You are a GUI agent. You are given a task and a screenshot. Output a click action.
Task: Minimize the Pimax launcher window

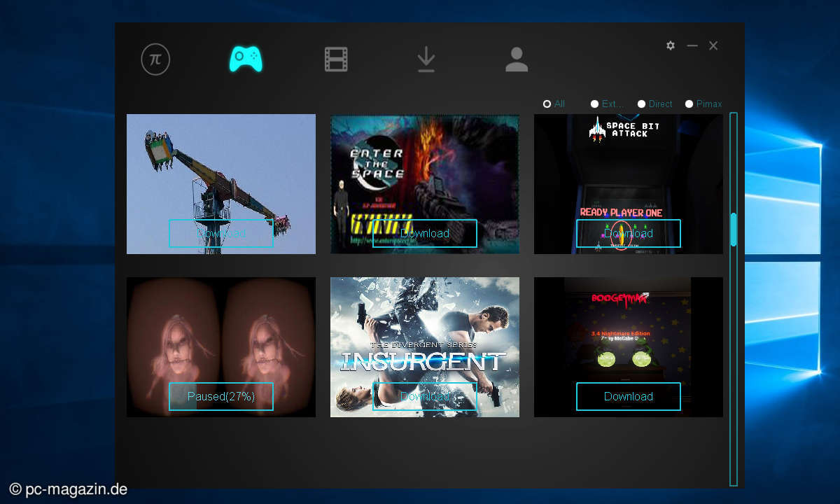pos(692,45)
